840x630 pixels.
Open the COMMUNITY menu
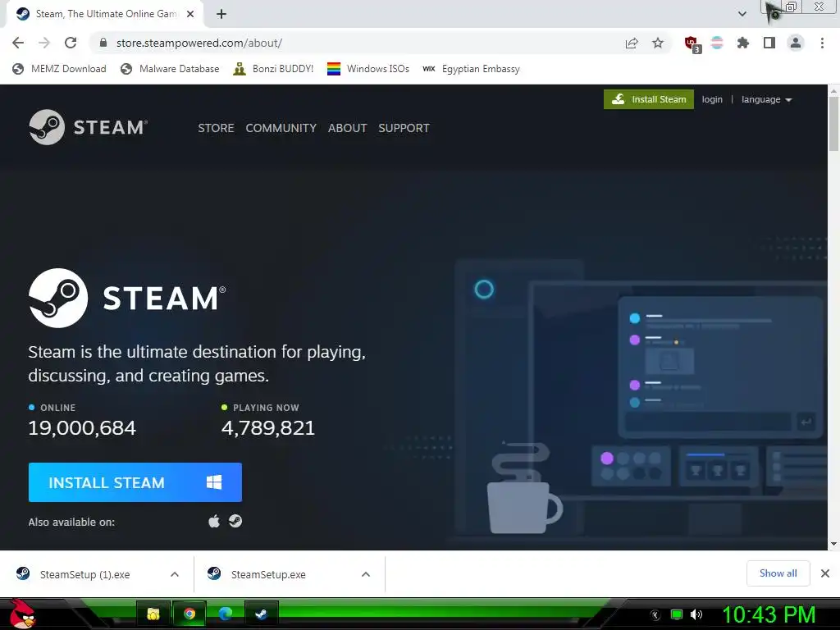(x=281, y=128)
